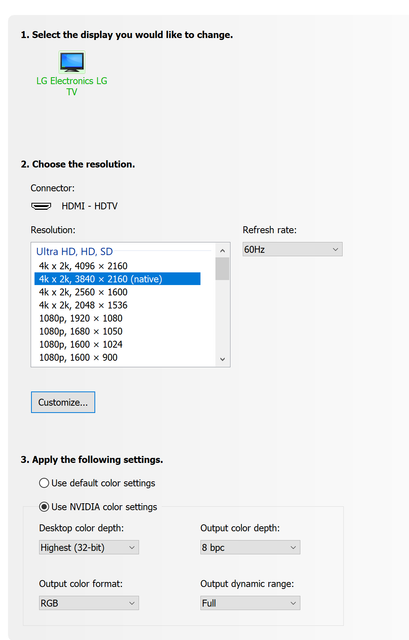
Task: Open the Output color format RGB dropdown
Action: click(89, 603)
